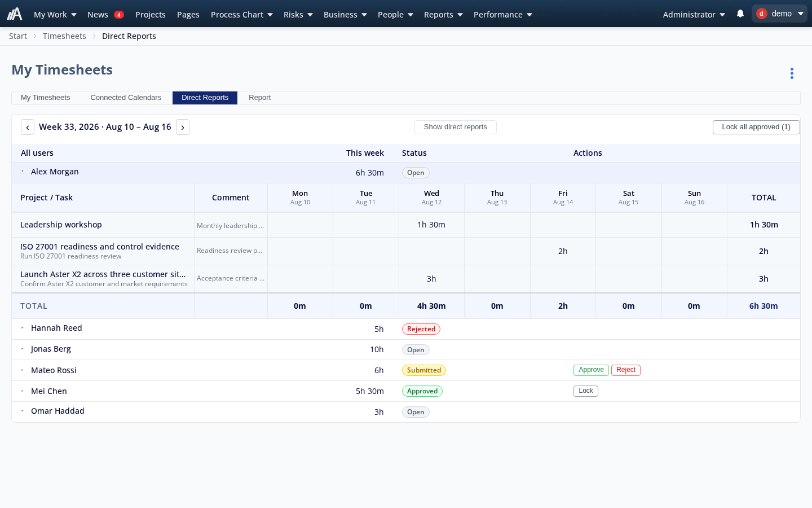Click Lock all approved (1)

coord(756,127)
